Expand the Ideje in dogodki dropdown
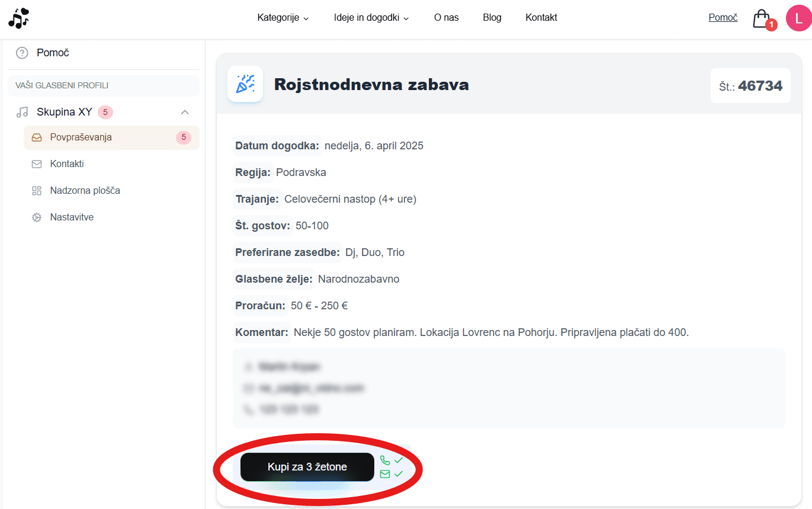 [x=371, y=18]
